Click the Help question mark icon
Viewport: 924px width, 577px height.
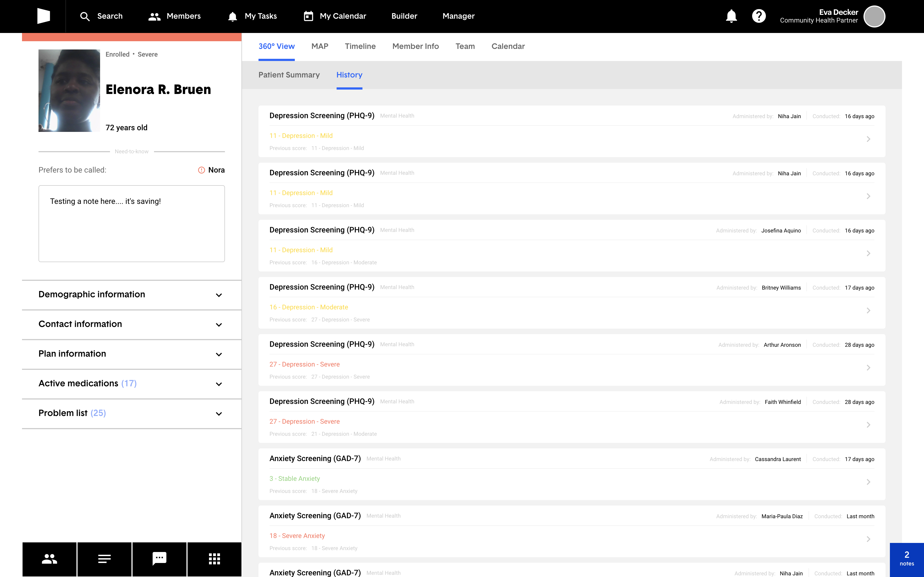(x=758, y=16)
